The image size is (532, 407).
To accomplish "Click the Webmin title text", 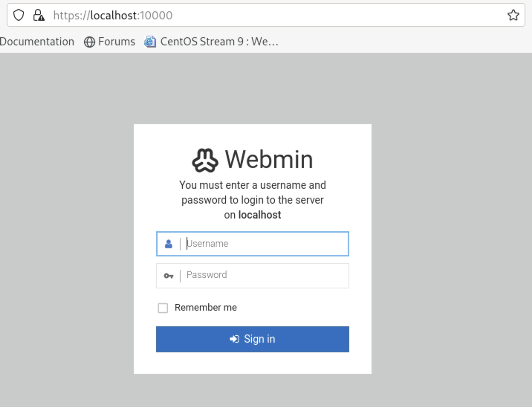I will [x=269, y=159].
